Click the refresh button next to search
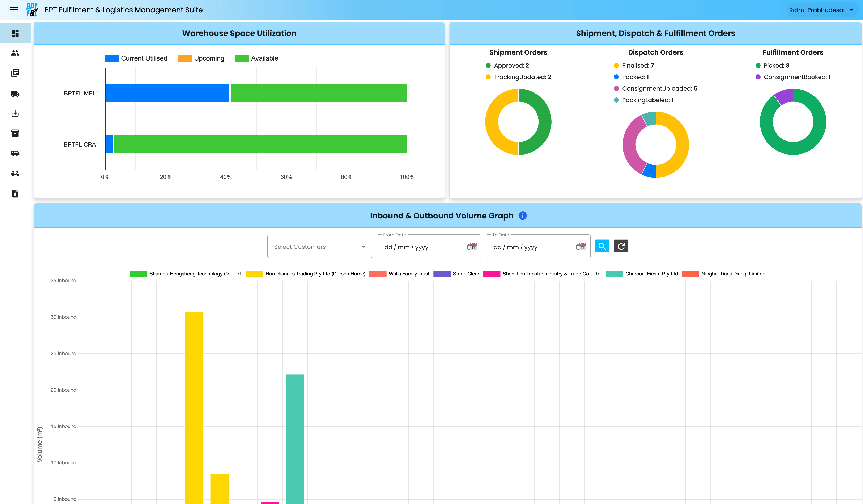Viewport: 863px width, 504px height. point(621,246)
